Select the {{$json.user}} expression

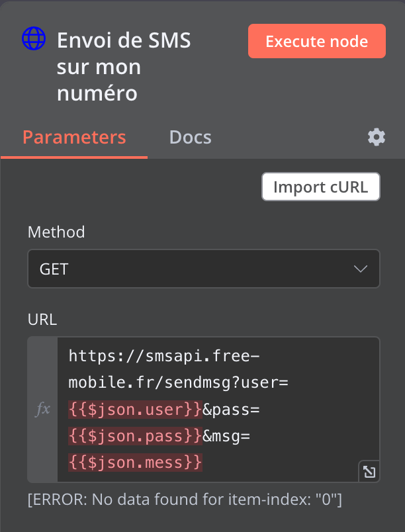click(135, 410)
